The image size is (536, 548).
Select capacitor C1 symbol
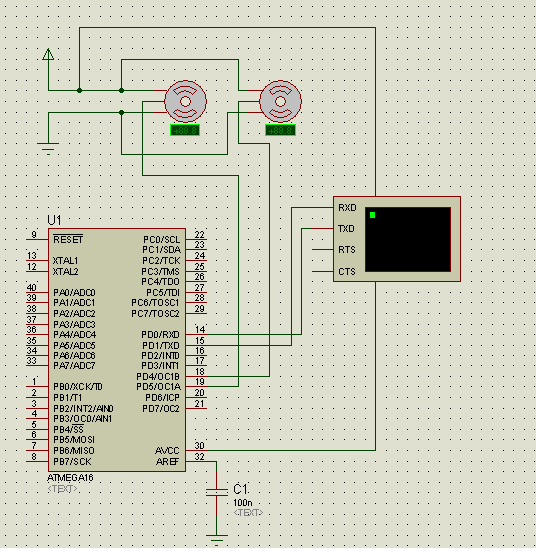pyautogui.click(x=217, y=492)
